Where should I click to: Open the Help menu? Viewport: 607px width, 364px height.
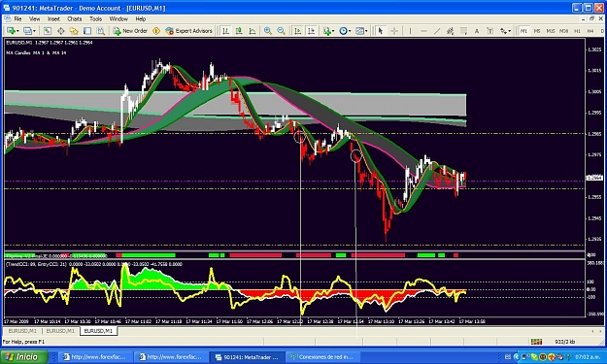(x=141, y=19)
